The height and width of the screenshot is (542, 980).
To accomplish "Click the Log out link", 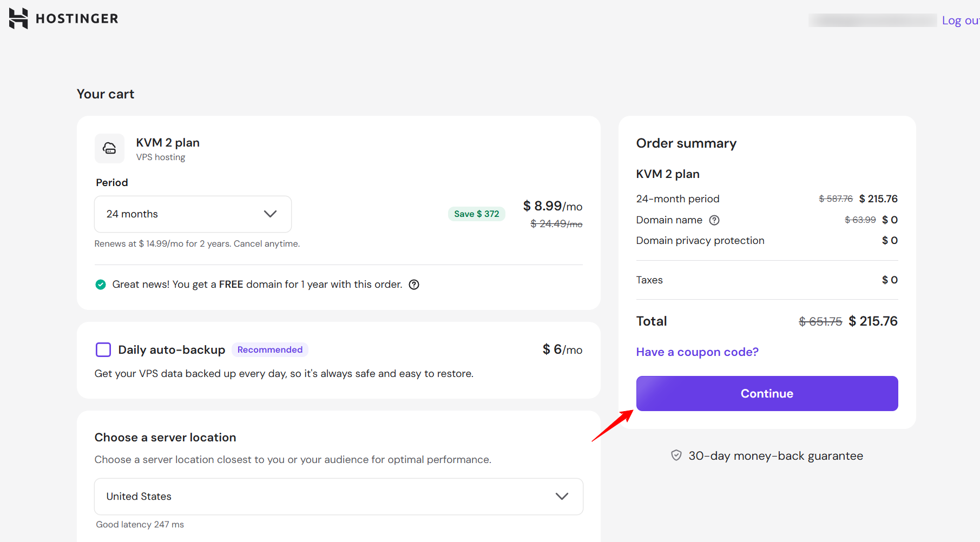I will point(961,21).
